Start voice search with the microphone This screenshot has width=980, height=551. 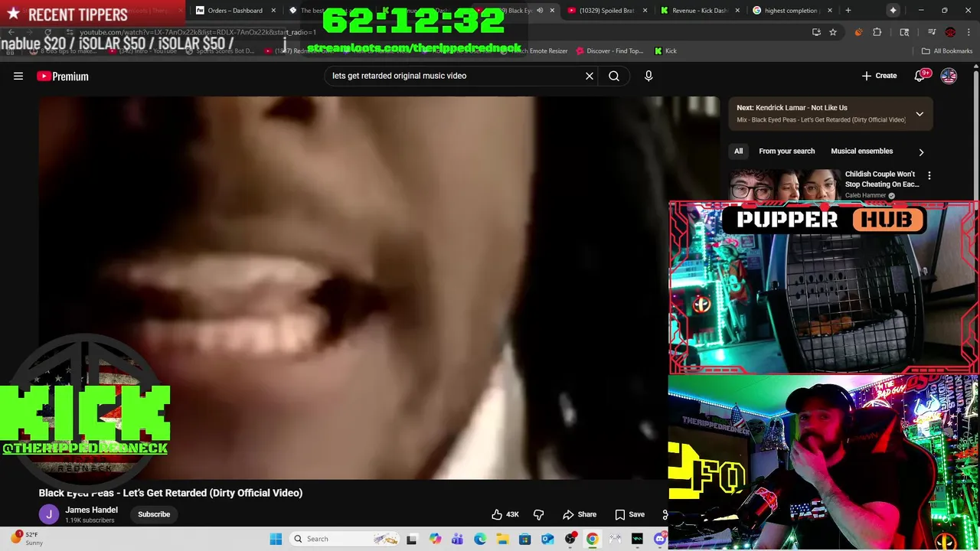coord(648,76)
